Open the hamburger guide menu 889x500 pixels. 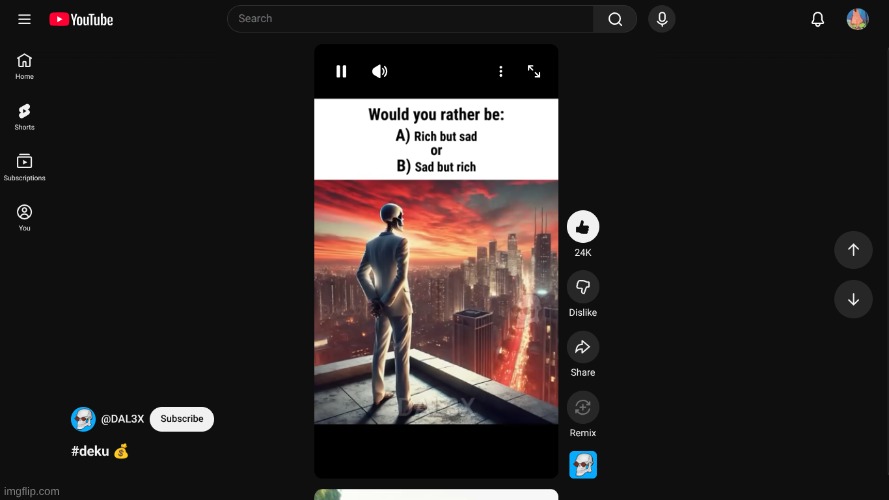click(24, 19)
